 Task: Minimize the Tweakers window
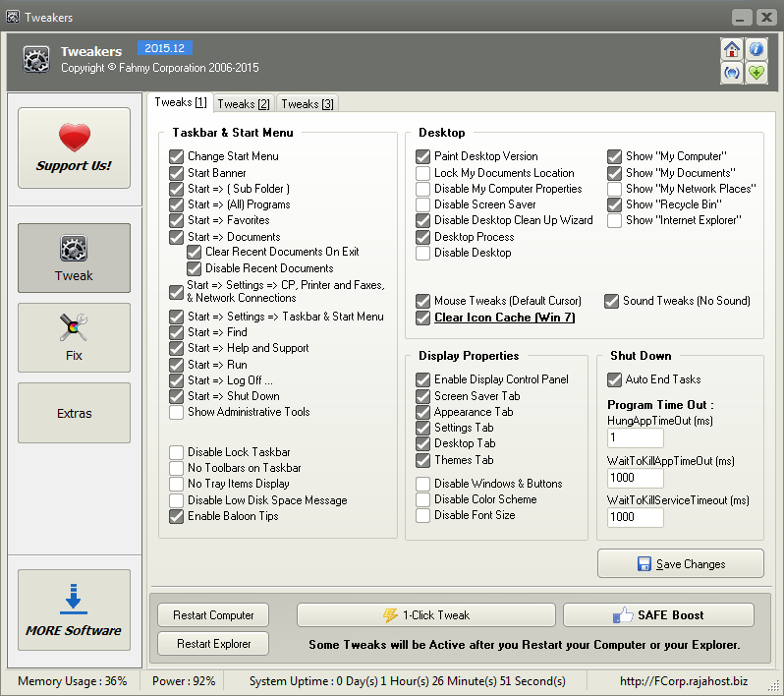(x=742, y=18)
